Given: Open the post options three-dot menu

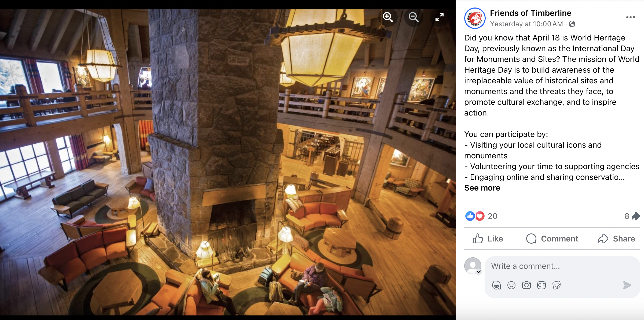Looking at the screenshot, I should click(630, 17).
